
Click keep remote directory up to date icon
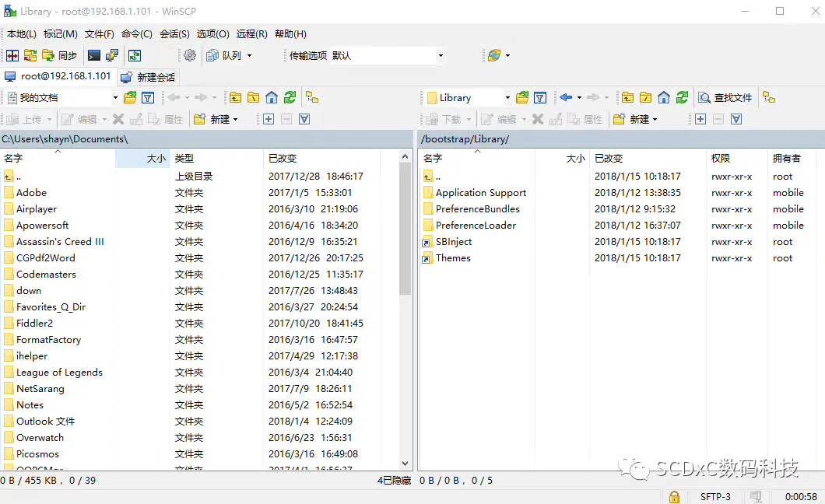click(x=135, y=55)
